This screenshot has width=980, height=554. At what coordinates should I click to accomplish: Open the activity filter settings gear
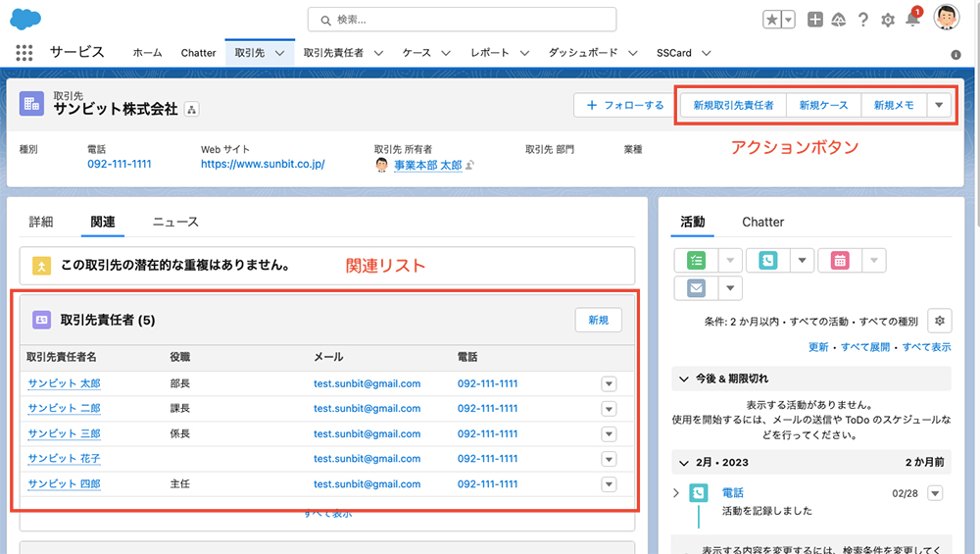(x=940, y=321)
